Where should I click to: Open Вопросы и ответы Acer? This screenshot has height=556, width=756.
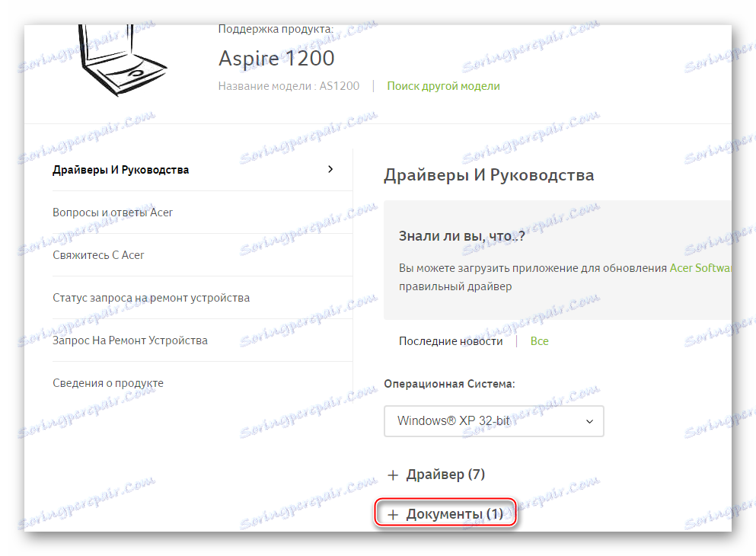pos(113,212)
